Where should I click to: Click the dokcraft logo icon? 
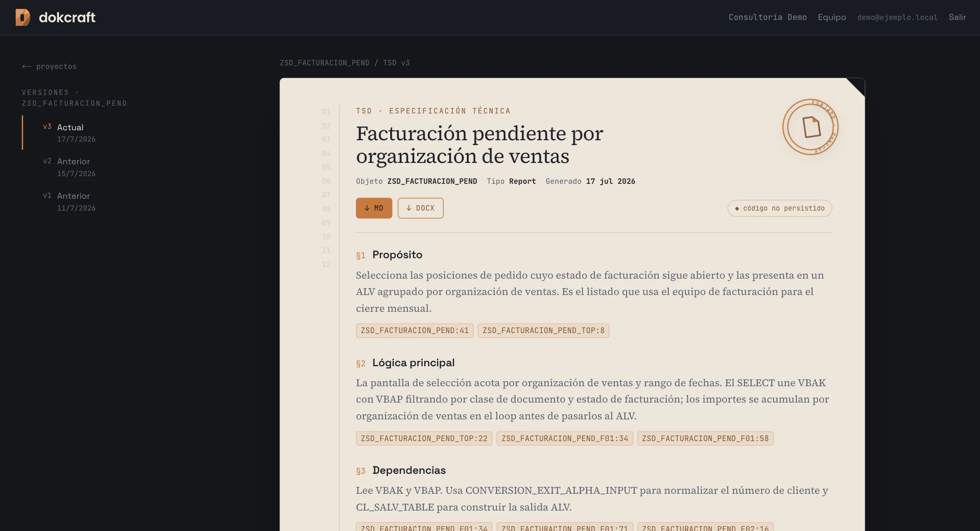coord(23,17)
